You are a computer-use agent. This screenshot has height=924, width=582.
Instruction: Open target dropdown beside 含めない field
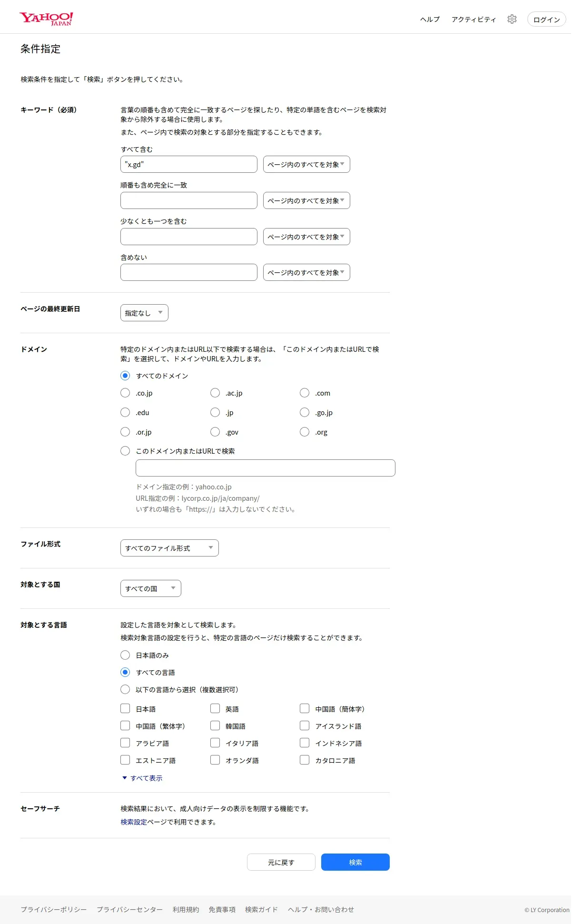306,272
